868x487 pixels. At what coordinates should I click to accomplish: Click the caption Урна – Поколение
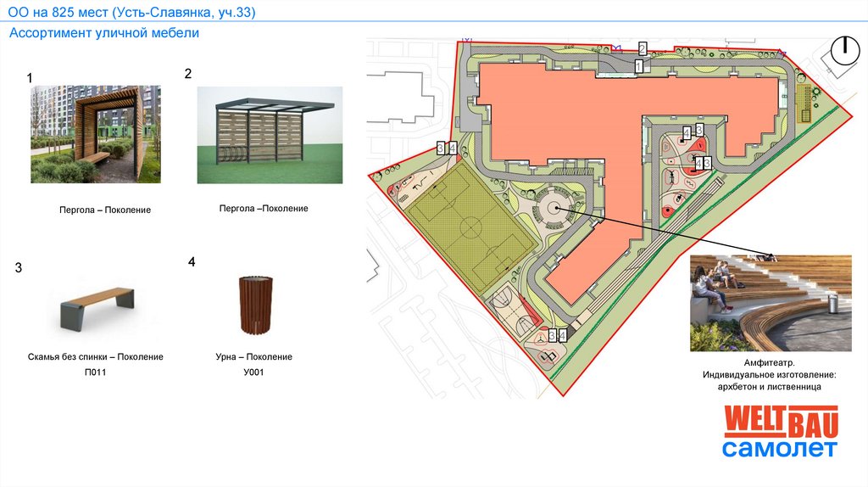(x=254, y=357)
